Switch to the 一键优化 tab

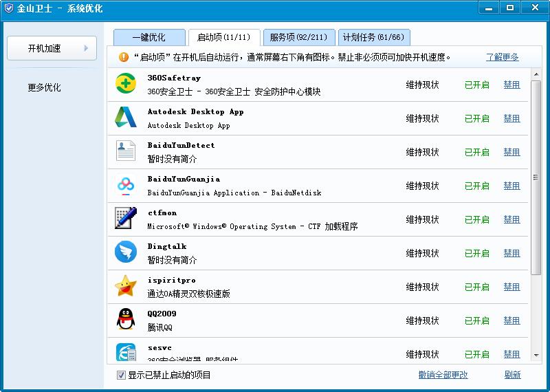149,37
